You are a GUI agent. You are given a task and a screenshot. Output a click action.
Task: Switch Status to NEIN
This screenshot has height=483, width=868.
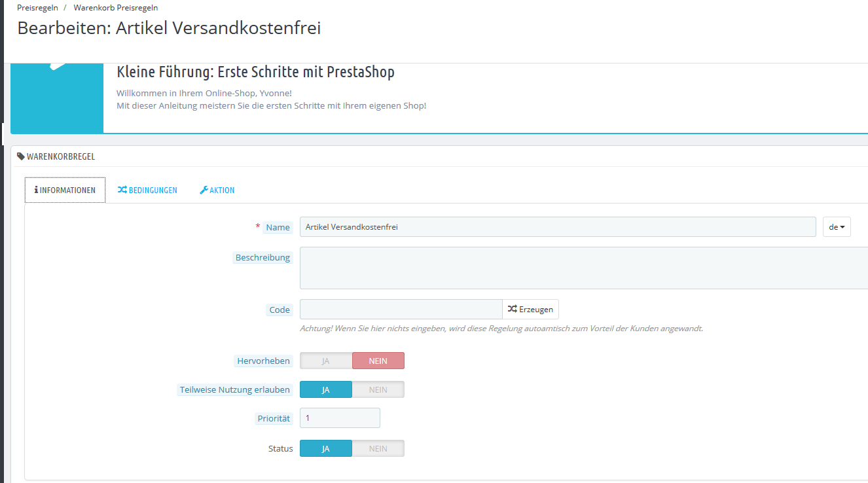coord(378,448)
